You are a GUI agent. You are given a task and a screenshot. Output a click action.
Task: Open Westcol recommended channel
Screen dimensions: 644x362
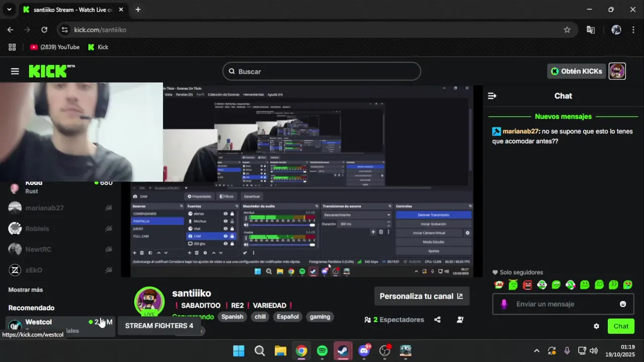60,325
